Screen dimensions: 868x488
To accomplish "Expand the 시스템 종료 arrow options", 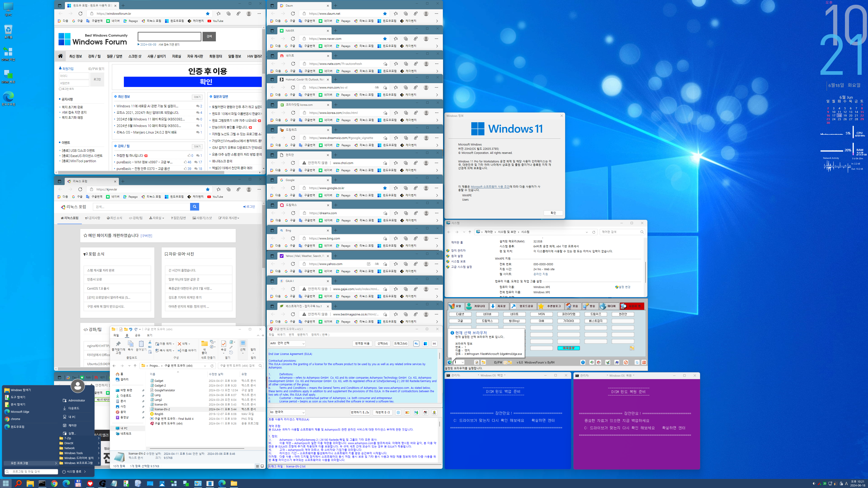I will coord(85,472).
